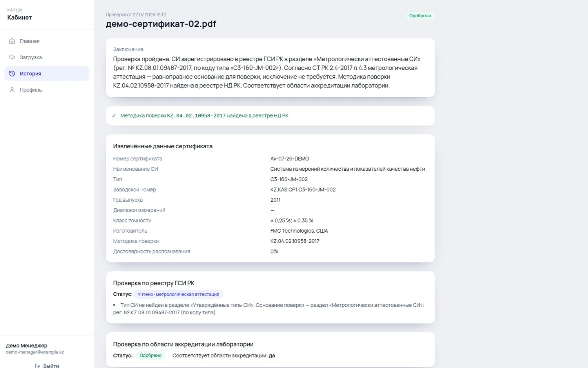Click the Учтено · метрологическая аттестация status badge
The image size is (588, 368).
[x=178, y=294]
